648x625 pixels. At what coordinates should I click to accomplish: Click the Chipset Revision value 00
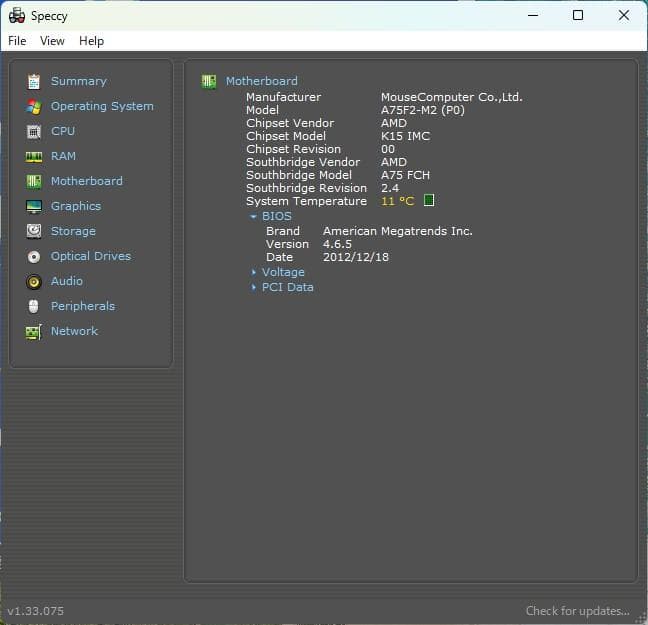(388, 149)
